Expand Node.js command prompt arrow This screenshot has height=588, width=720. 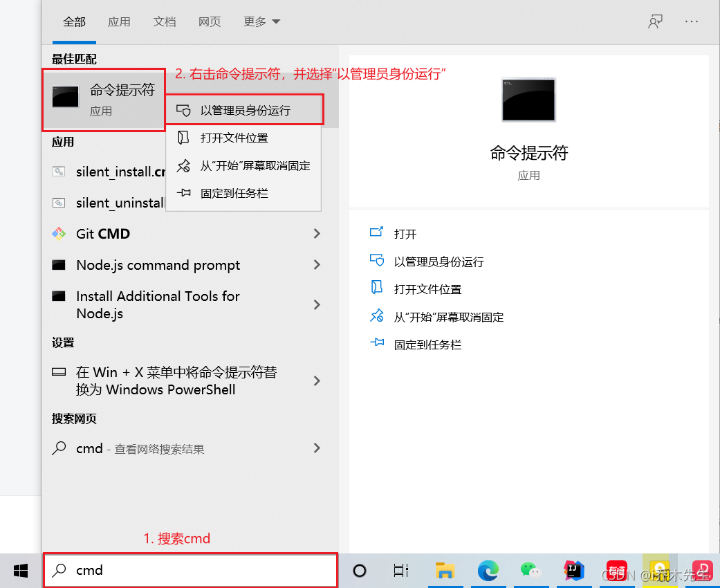click(x=317, y=265)
